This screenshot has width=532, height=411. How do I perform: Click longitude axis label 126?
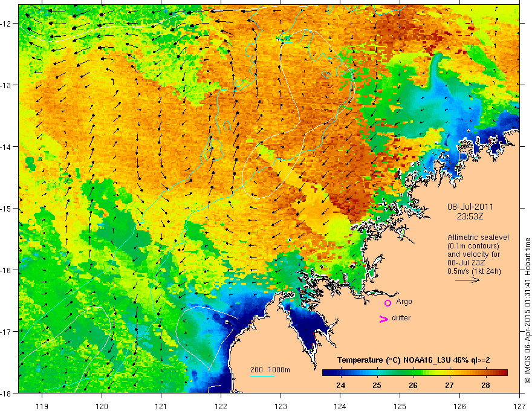459,406
